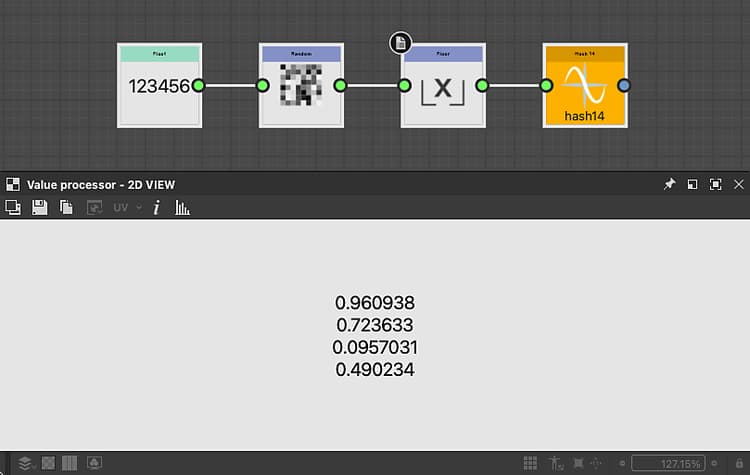Image resolution: width=750 pixels, height=475 pixels.
Task: Select the Random node
Action: 301,86
